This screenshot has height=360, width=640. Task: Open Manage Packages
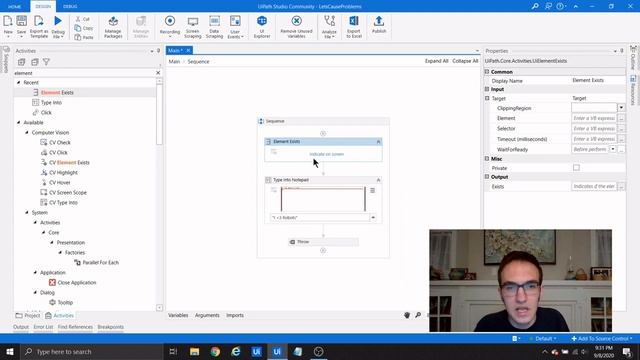pos(113,27)
